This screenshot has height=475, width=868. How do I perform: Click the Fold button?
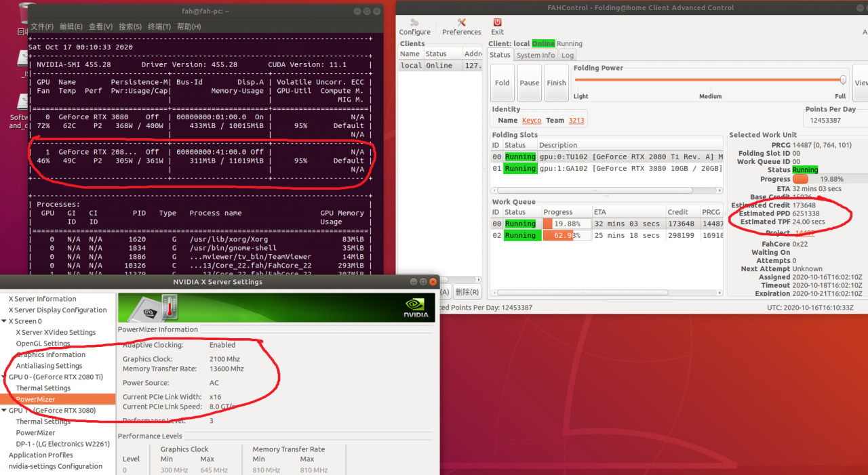point(502,83)
